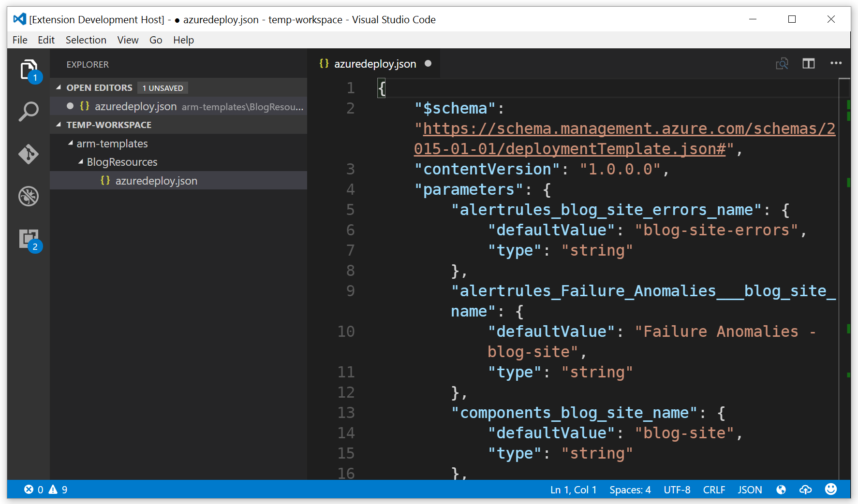This screenshot has width=858, height=504.
Task: Click "contentVersion" key in editor
Action: click(x=487, y=169)
